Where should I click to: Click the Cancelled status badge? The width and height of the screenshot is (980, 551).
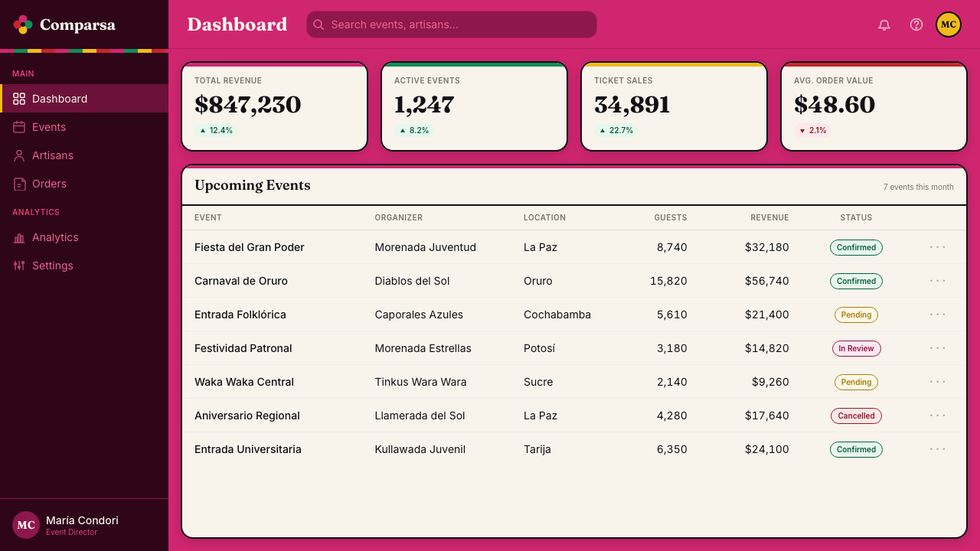(856, 416)
